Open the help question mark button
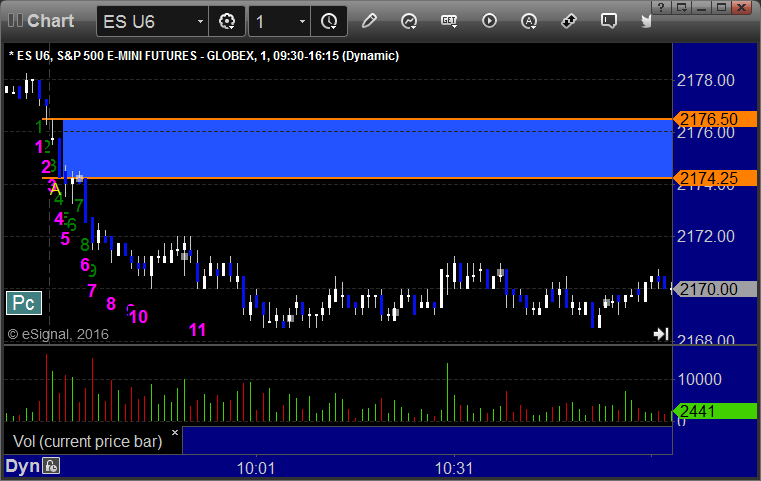 (662, 7)
